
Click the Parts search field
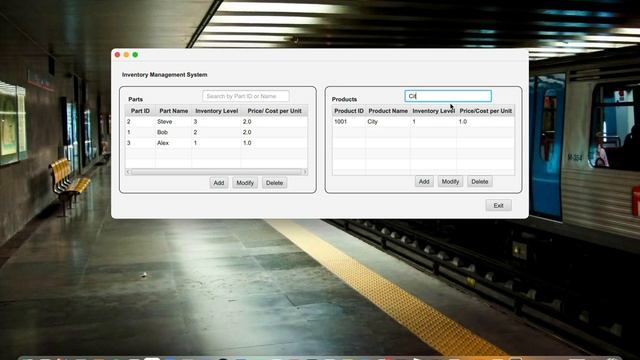coord(246,96)
